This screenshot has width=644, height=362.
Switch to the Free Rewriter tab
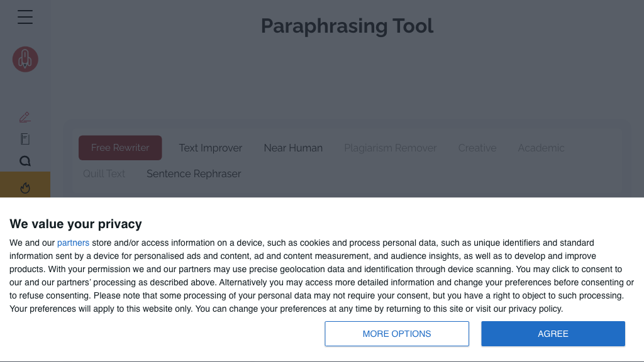point(120,148)
